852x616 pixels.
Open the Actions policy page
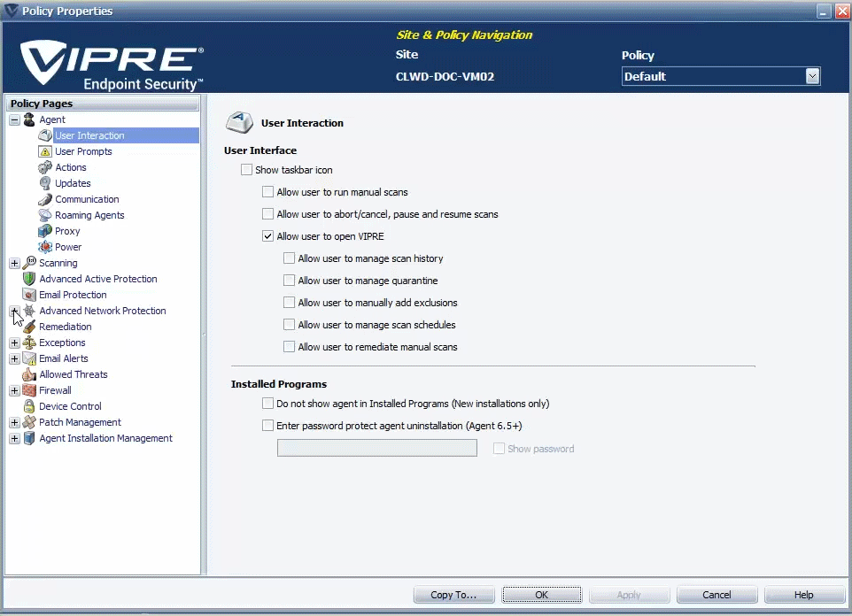click(x=71, y=167)
